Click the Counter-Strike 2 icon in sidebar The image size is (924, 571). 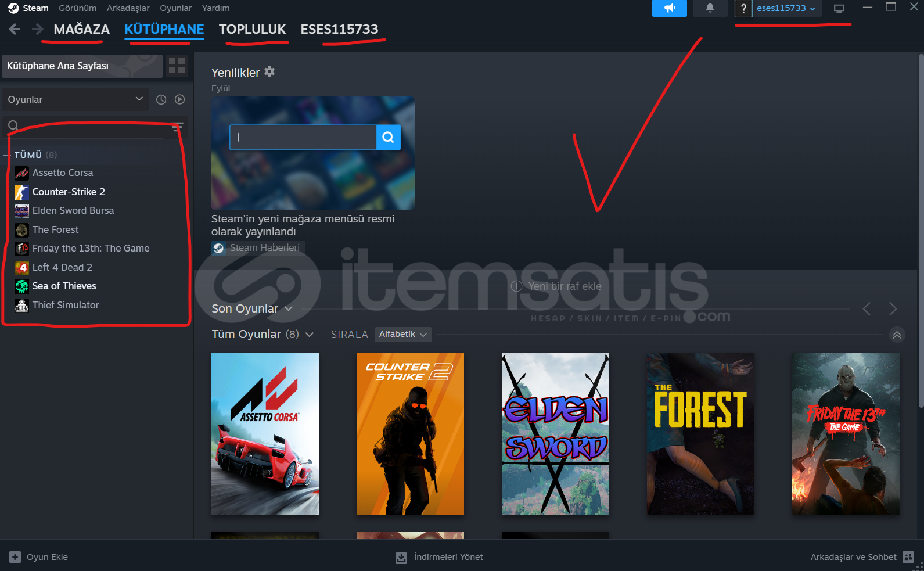tap(21, 192)
